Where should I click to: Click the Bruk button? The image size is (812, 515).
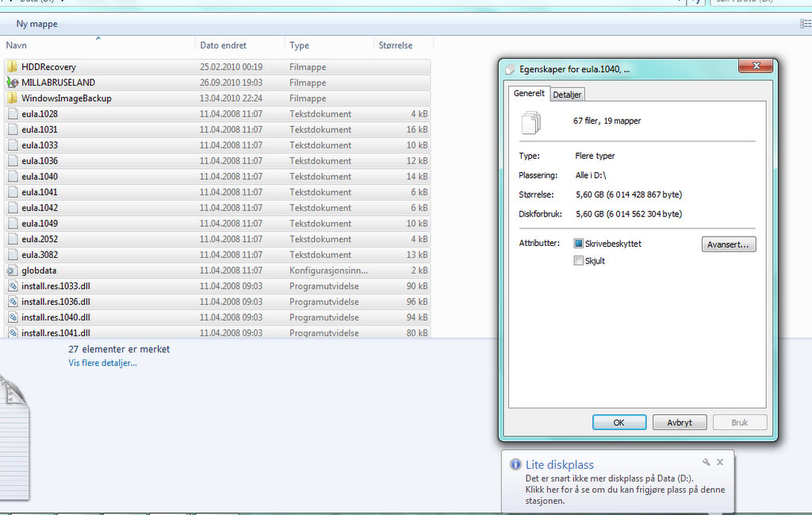pos(740,422)
